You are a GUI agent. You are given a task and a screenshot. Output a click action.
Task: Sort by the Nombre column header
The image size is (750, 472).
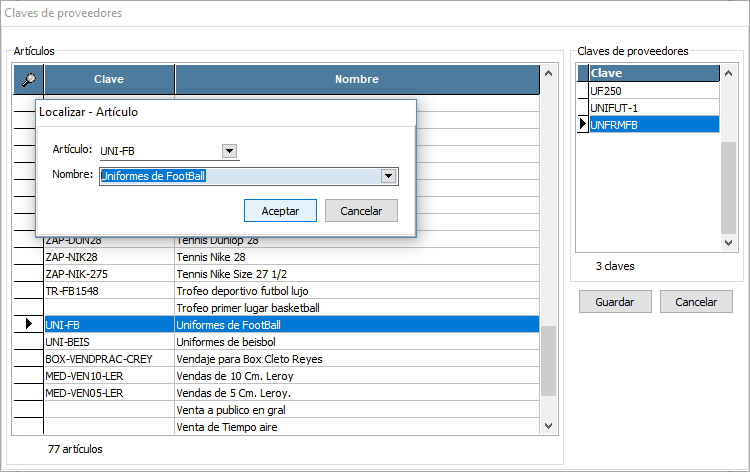(x=356, y=79)
